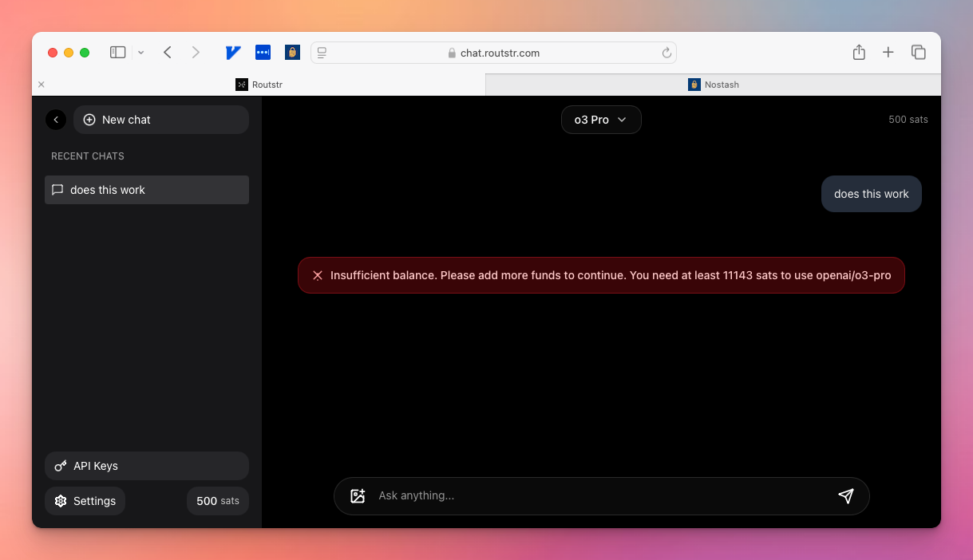Click the RECENT CHATS heading
Screen dimensions: 973x560
(88, 156)
